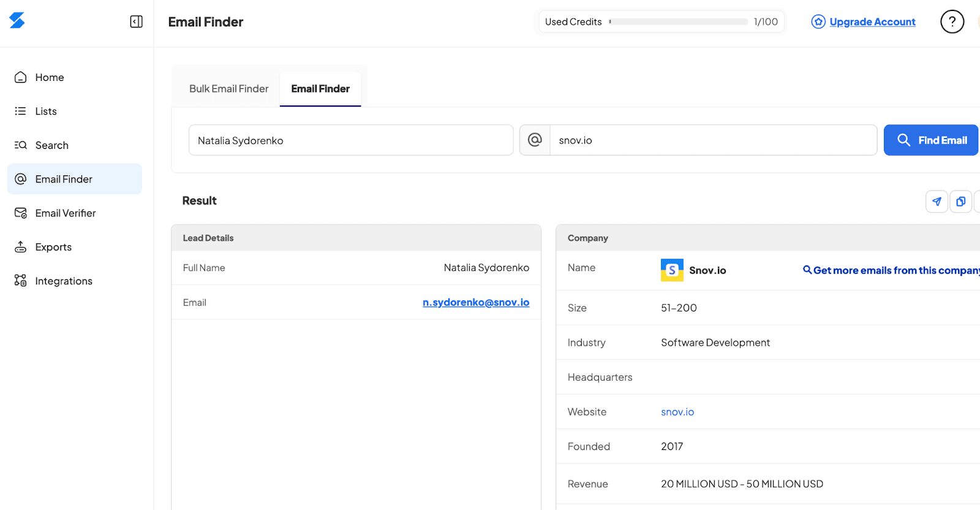Click the Snov.io company logo thumbnail
Image resolution: width=980 pixels, height=510 pixels.
tap(672, 270)
